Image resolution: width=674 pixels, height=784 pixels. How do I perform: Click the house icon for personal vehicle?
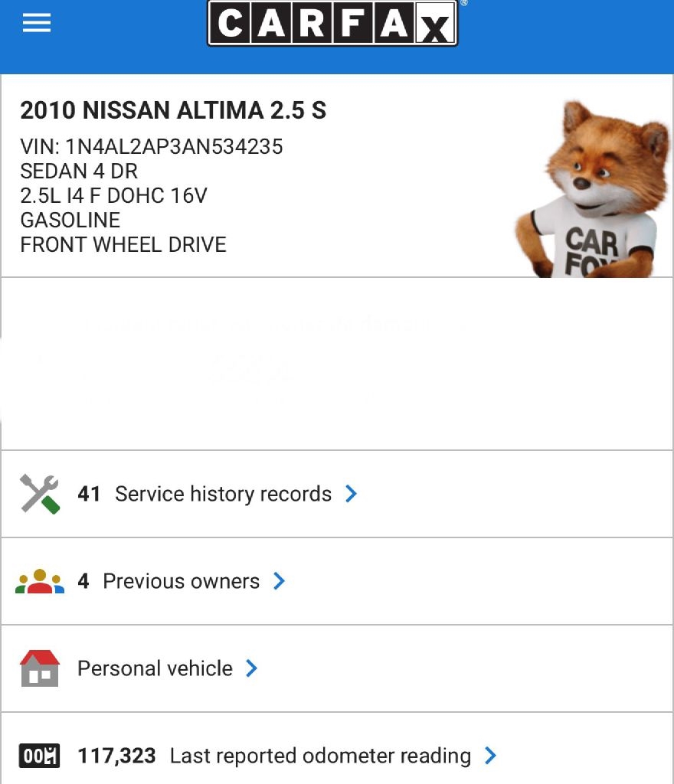[40, 668]
